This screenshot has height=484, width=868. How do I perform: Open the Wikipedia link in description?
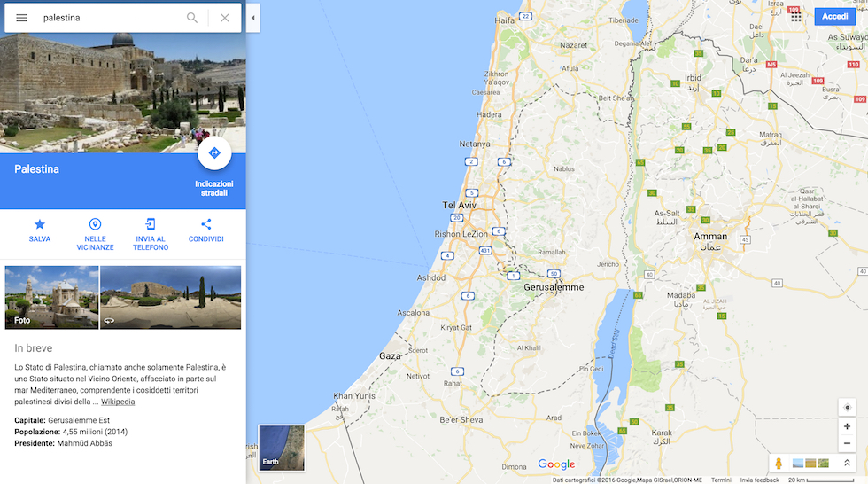118,402
